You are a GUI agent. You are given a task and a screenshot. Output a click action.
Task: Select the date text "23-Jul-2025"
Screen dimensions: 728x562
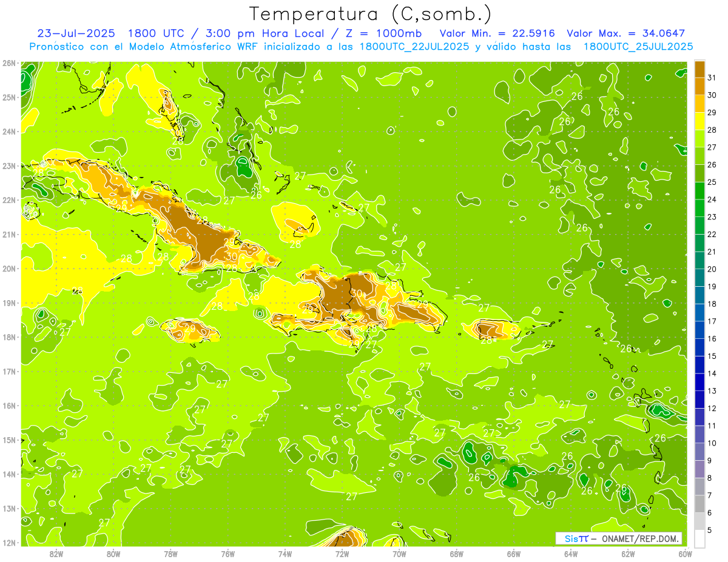pyautogui.click(x=77, y=33)
